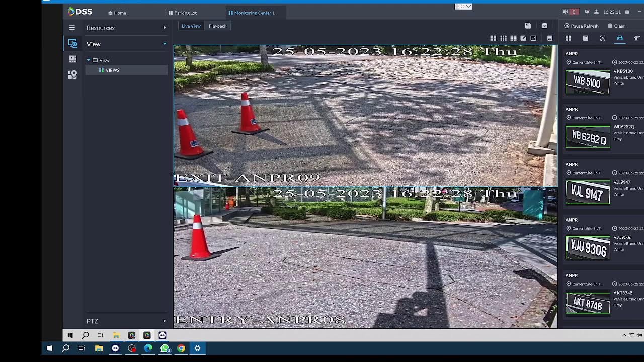Click the remote desktop's Start button
Screen dimensions: 644x362
click(70, 335)
